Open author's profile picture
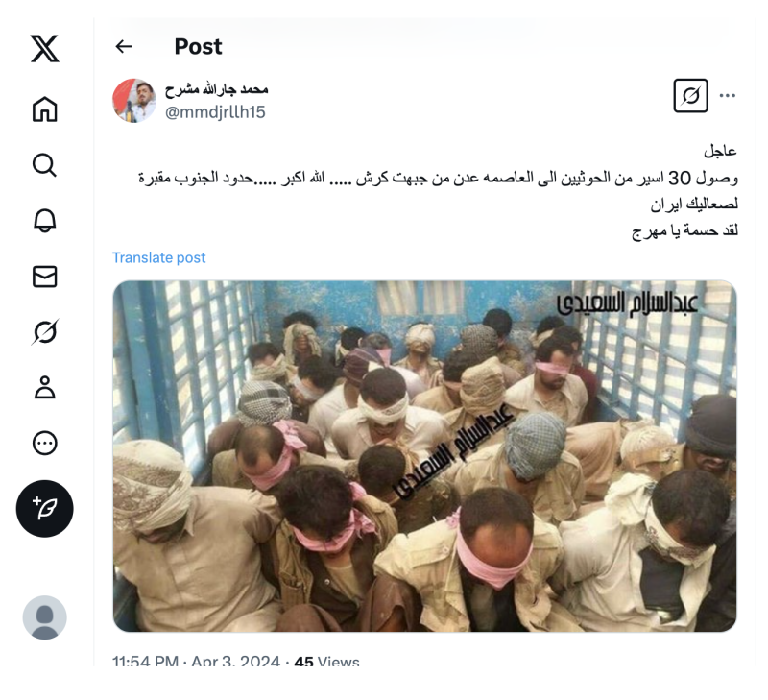768x700 pixels. [134, 101]
